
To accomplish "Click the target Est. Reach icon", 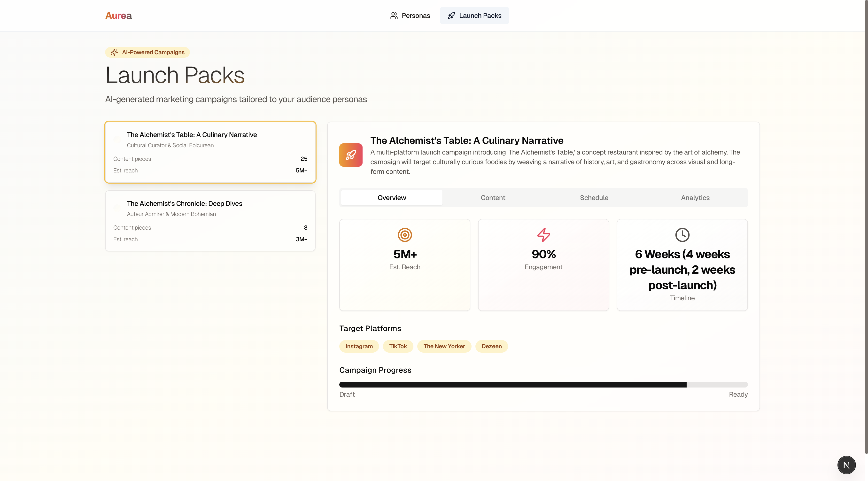I will [x=405, y=235].
